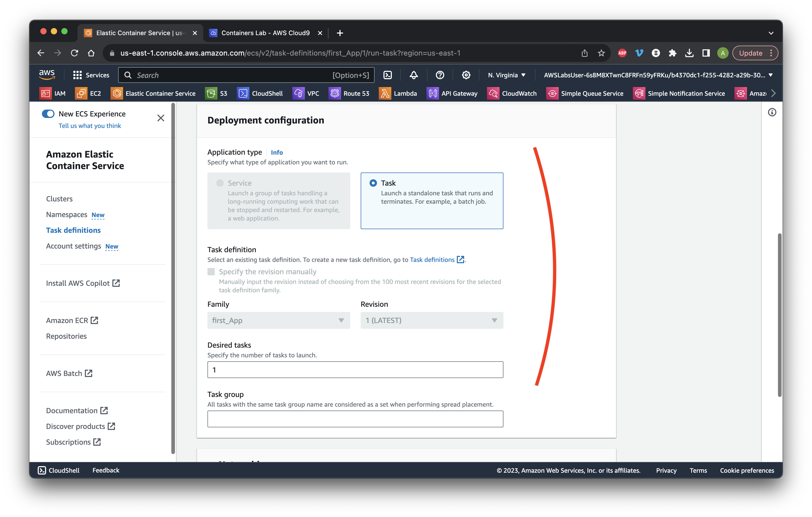Focus the AWS console Search box
812x517 pixels.
pos(246,75)
